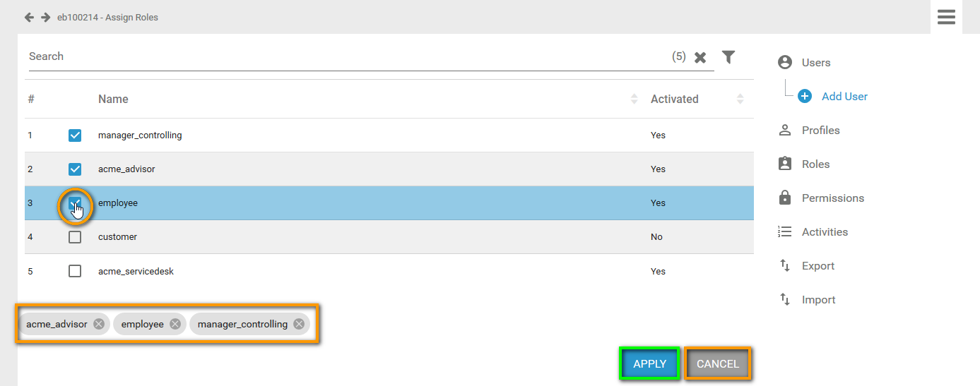
Task: Click into the Search field
Action: [x=346, y=56]
